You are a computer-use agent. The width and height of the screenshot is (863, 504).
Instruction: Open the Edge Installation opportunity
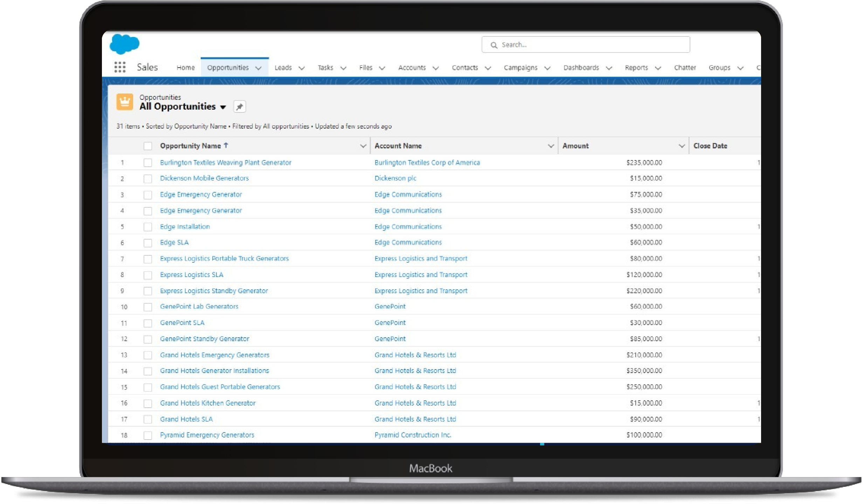(185, 227)
